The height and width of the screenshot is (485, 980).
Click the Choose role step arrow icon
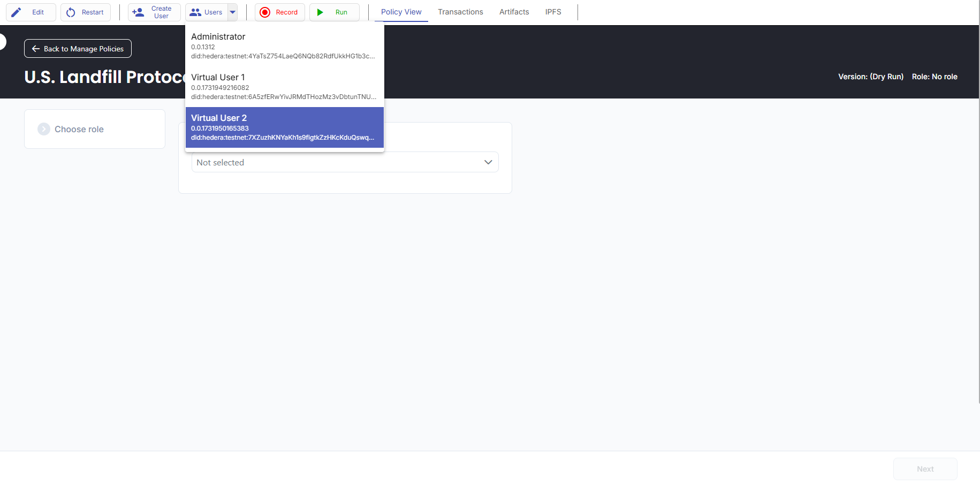(x=44, y=129)
